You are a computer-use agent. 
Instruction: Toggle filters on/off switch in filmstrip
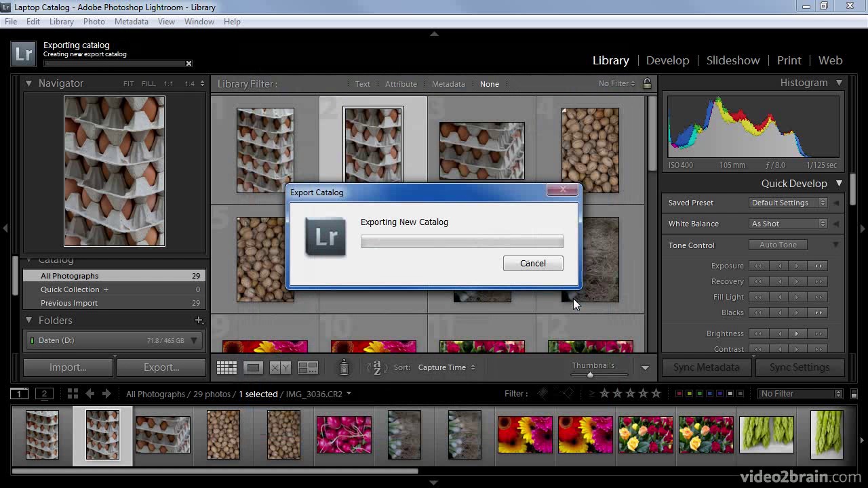854,394
